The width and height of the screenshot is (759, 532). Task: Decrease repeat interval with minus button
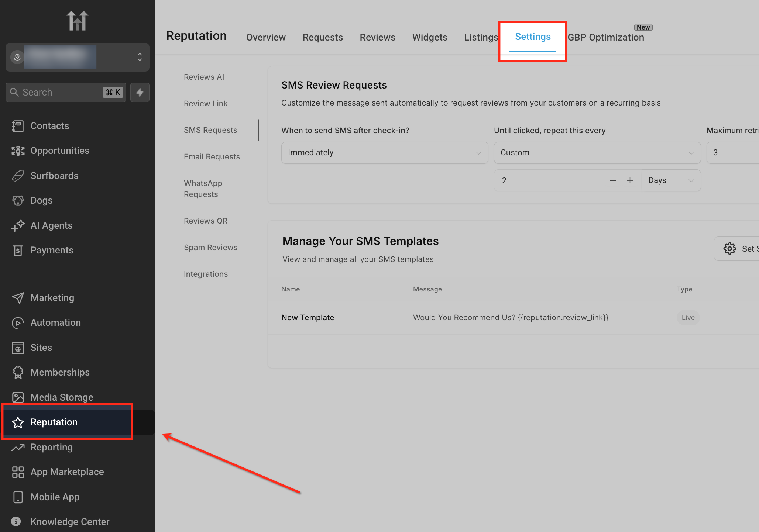[x=613, y=180]
